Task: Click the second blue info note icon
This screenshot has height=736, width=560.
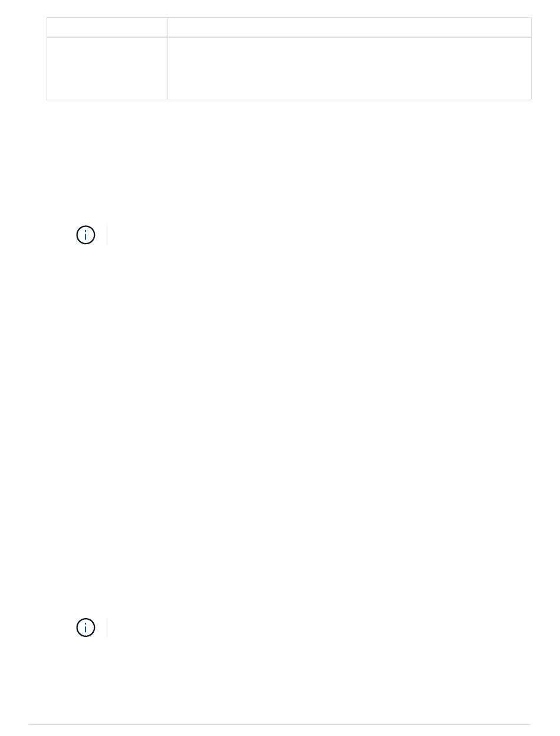Action: click(85, 627)
